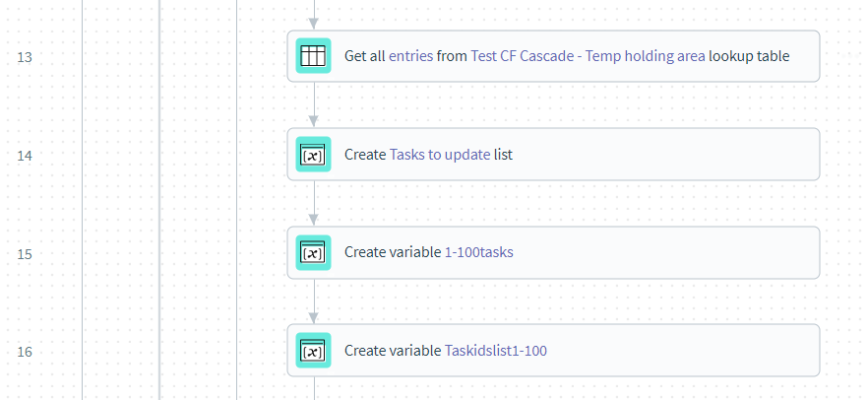Open the 'entries' variable link
This screenshot has width=868, height=400.
point(410,56)
